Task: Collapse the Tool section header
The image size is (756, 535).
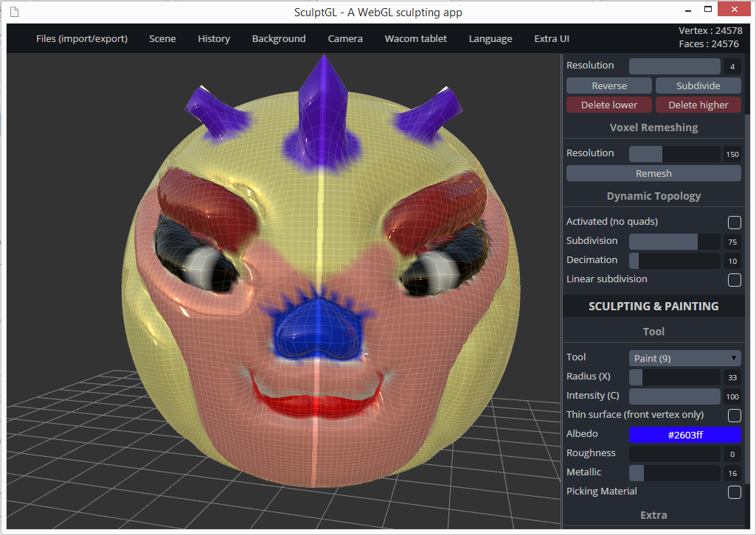Action: (653, 332)
